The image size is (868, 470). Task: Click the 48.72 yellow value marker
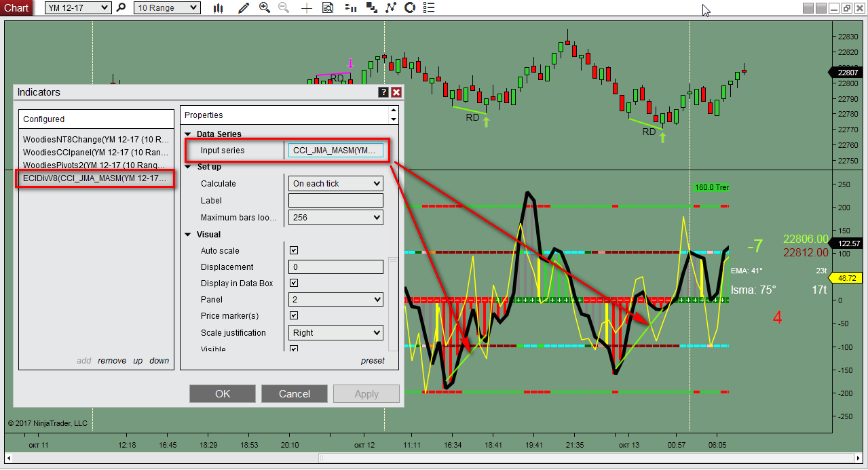point(847,278)
